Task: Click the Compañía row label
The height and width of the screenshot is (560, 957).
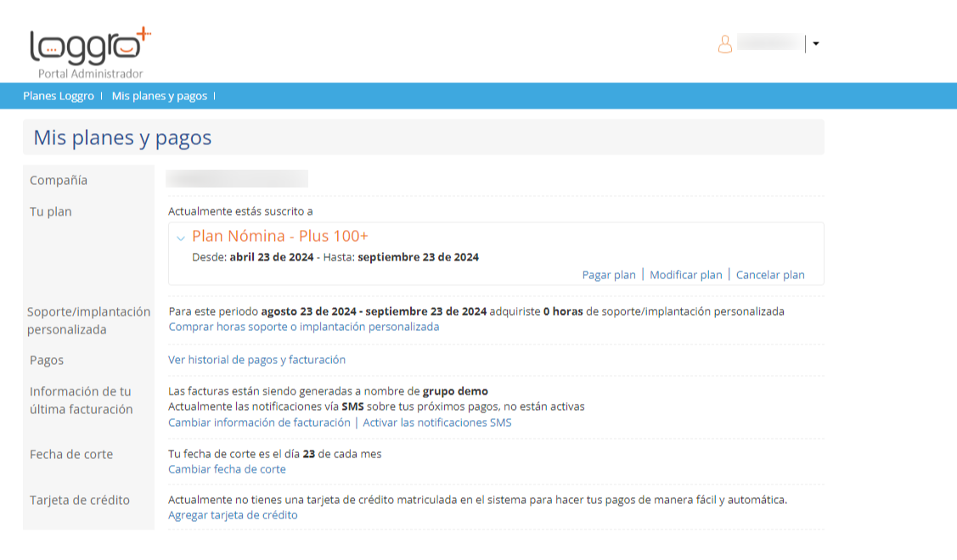Action: click(x=59, y=180)
